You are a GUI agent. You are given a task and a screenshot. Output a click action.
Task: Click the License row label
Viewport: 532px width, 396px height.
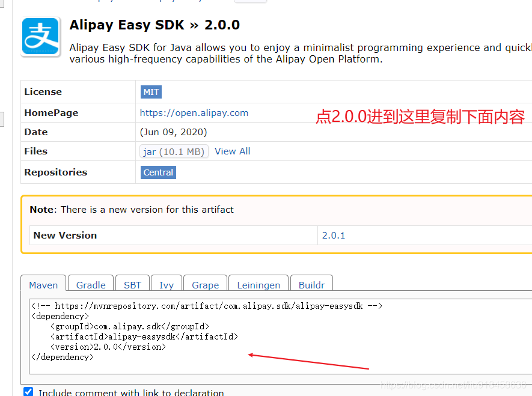pyautogui.click(x=43, y=92)
